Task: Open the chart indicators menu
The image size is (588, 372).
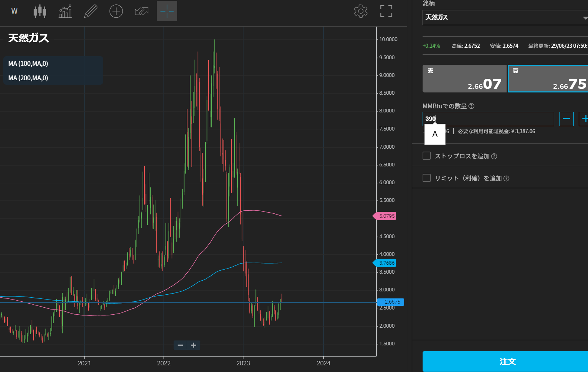Action: coord(65,11)
